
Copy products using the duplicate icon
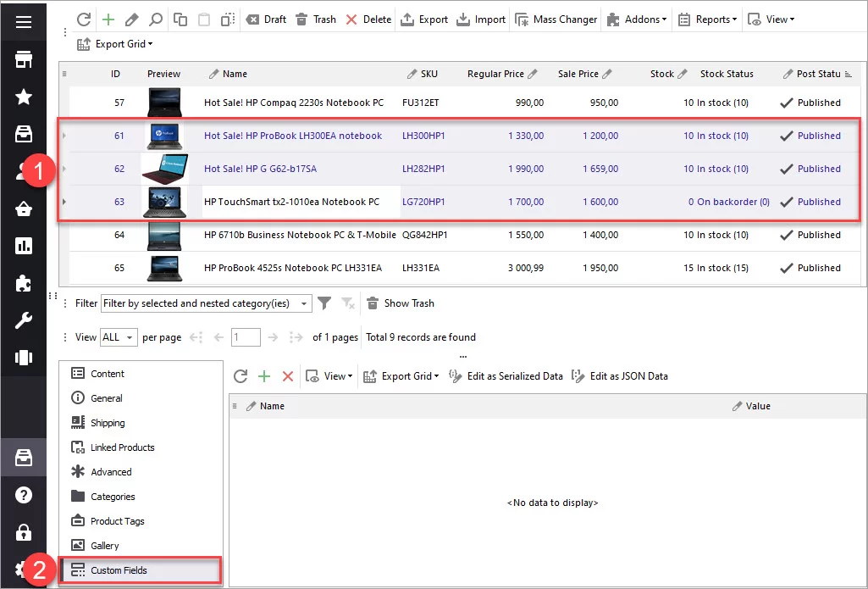coord(180,19)
